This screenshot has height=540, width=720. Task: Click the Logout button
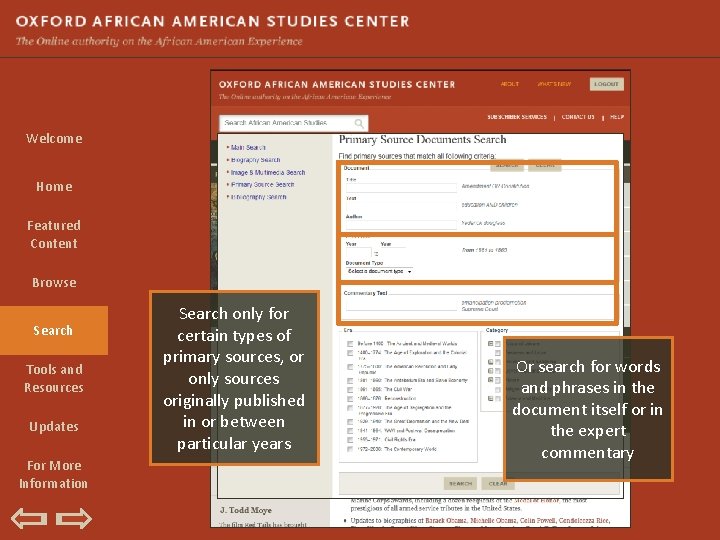click(x=607, y=84)
